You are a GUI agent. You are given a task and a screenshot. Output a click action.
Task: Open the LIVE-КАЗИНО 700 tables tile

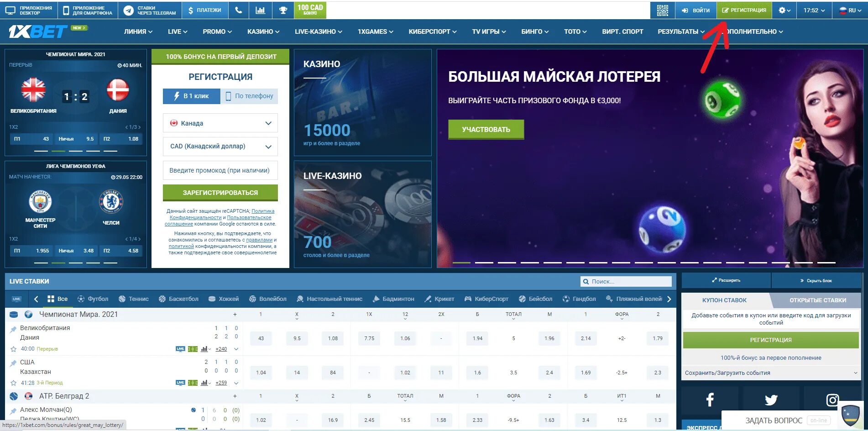click(x=363, y=214)
